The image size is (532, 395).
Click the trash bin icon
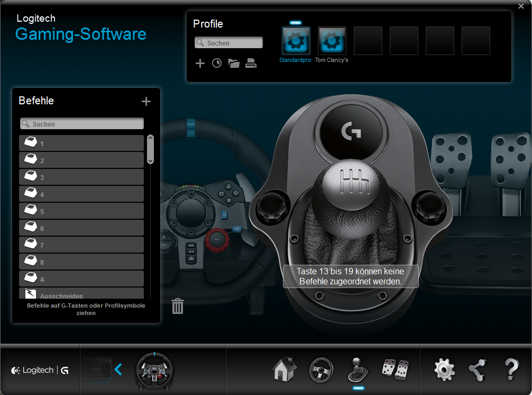[178, 306]
